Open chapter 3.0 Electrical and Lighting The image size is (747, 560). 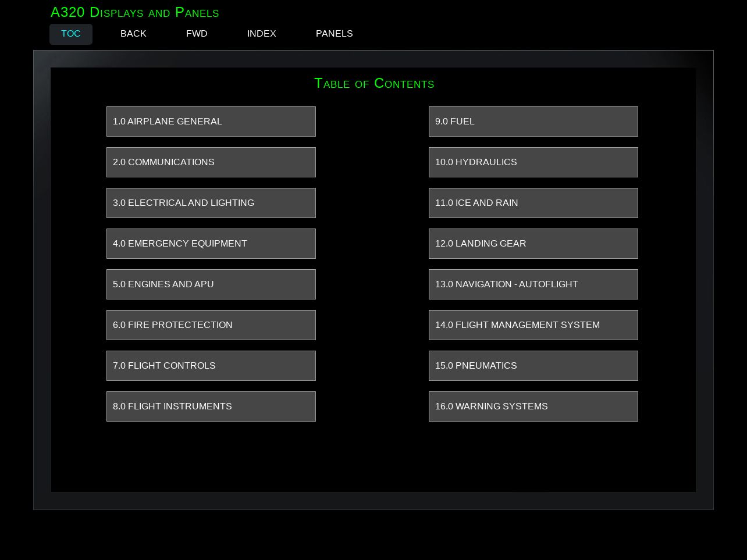click(211, 203)
